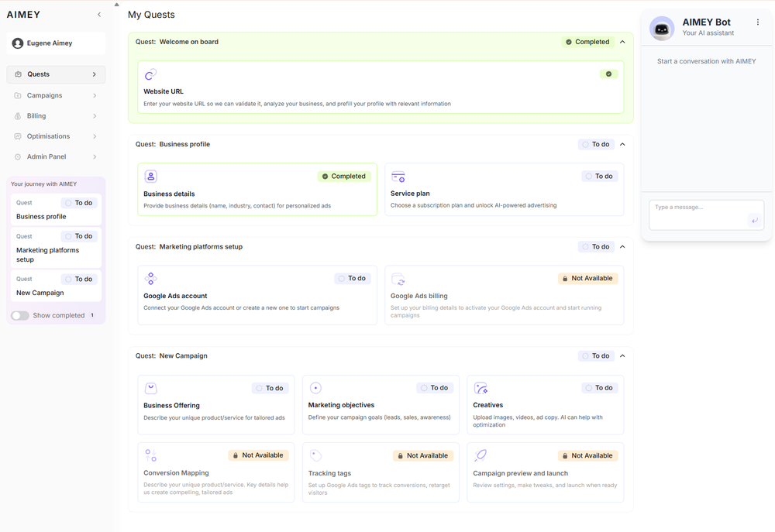
Task: Open AIMEY Bot three-dot options menu
Action: click(x=758, y=22)
